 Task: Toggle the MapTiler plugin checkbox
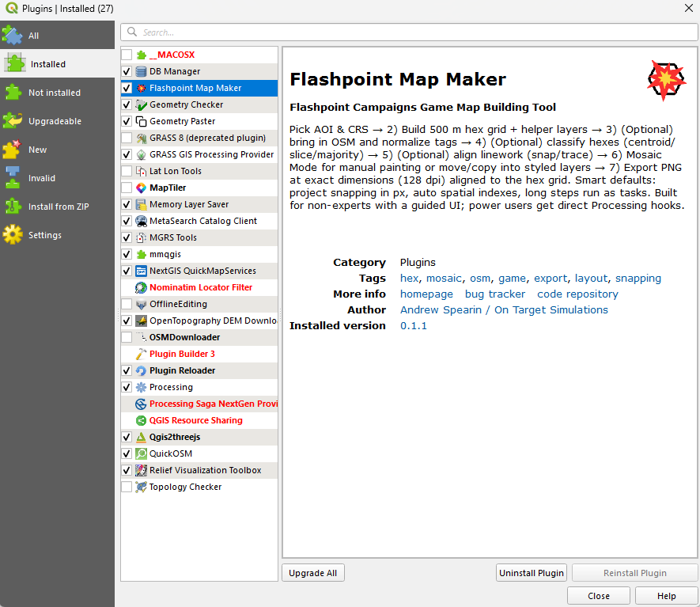click(127, 188)
